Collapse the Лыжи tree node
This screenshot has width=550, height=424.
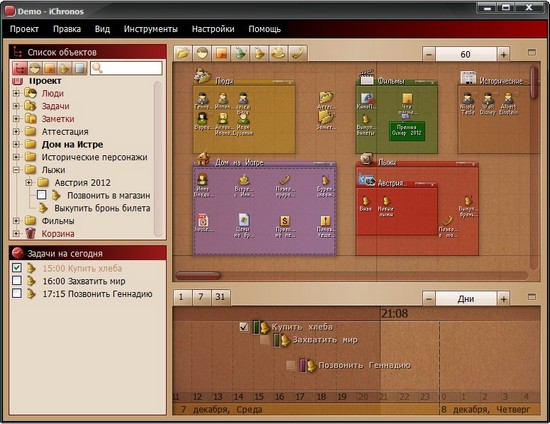click(x=16, y=170)
